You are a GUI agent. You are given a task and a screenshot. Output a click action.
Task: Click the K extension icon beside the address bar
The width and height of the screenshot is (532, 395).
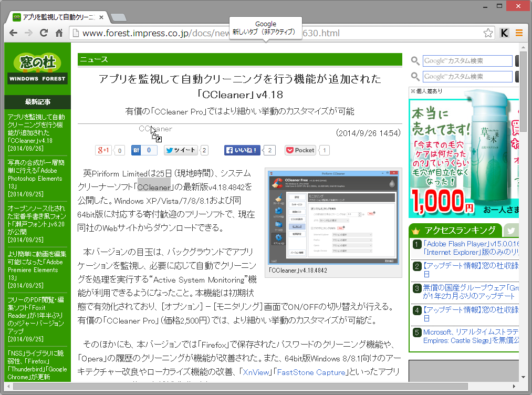click(504, 33)
